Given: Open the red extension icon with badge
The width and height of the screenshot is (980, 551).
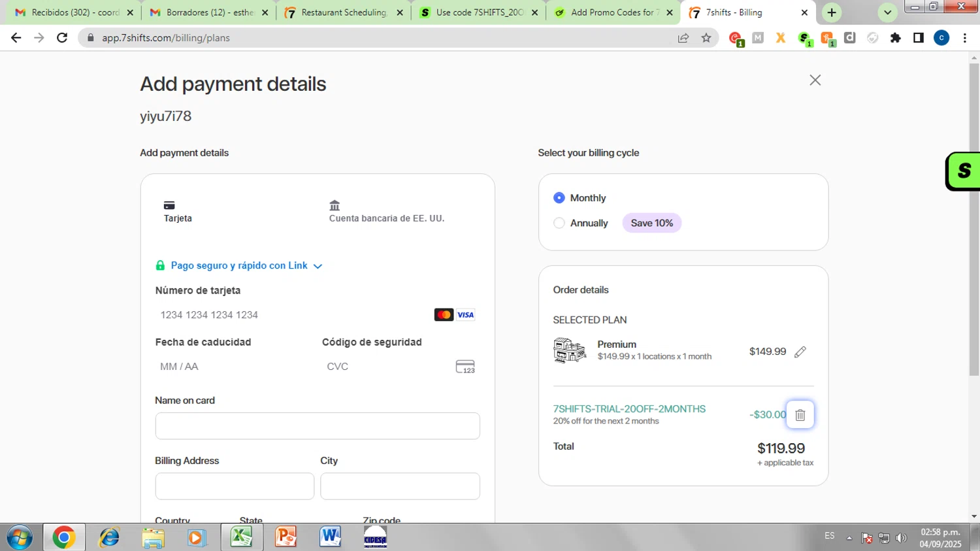Looking at the screenshot, I should [x=736, y=39].
